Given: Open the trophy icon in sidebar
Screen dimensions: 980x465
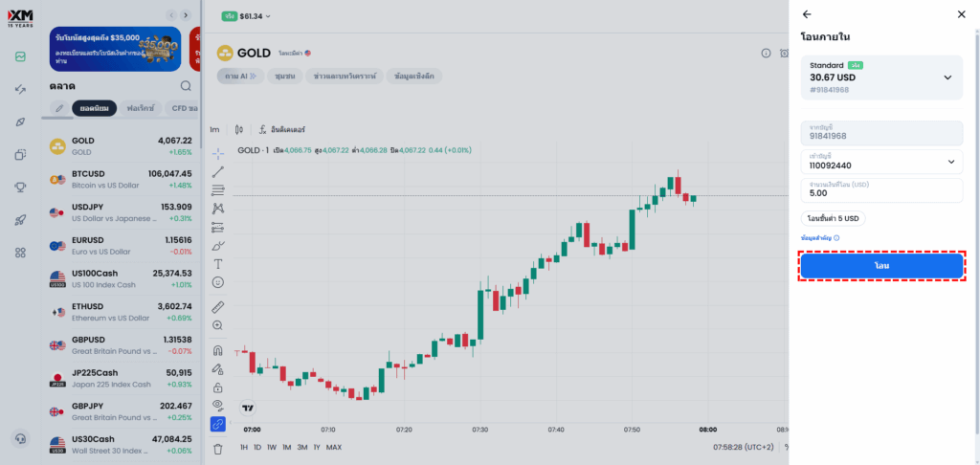Looking at the screenshot, I should coord(20,188).
